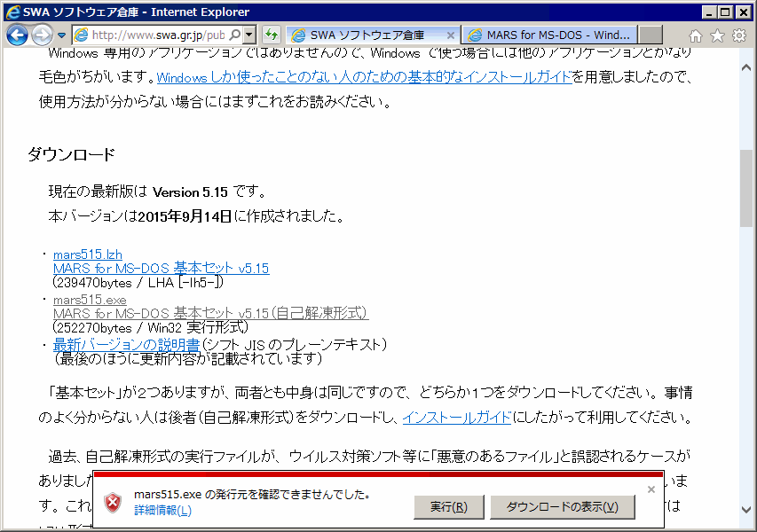Image resolution: width=757 pixels, height=532 pixels.
Task: Click ダウンロードの表示(V) button
Action: [x=562, y=507]
